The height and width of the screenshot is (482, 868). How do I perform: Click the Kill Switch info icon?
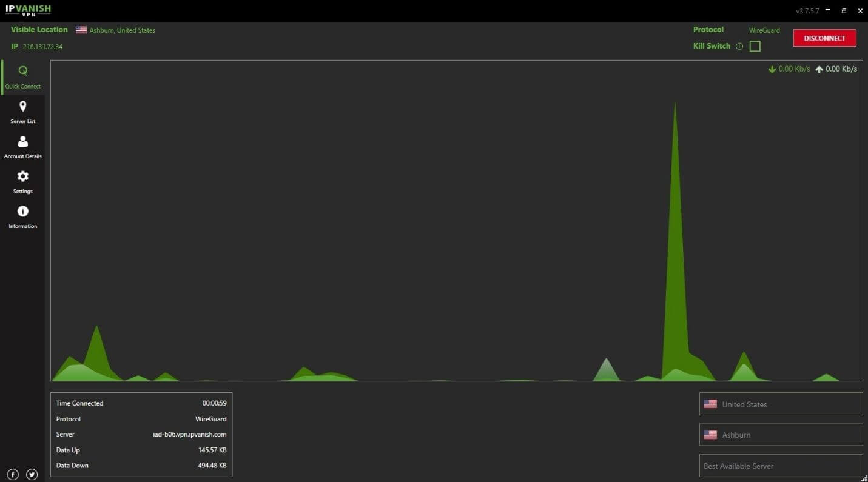pos(739,46)
